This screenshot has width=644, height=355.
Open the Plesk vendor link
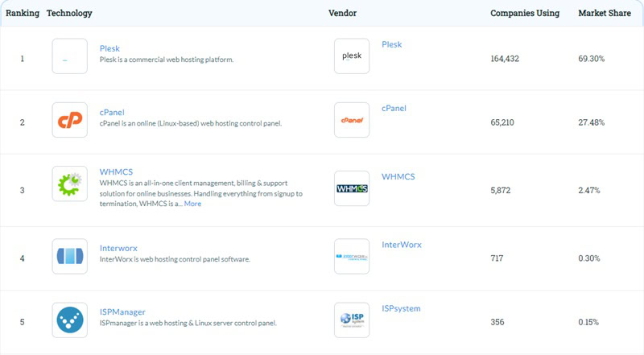(392, 44)
